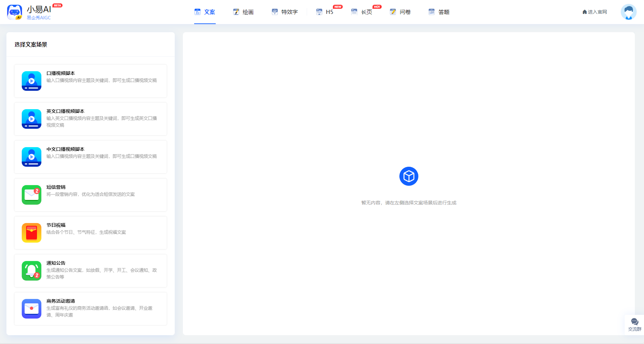Click the 进入官网 link
This screenshot has width=644, height=344.
pos(595,12)
